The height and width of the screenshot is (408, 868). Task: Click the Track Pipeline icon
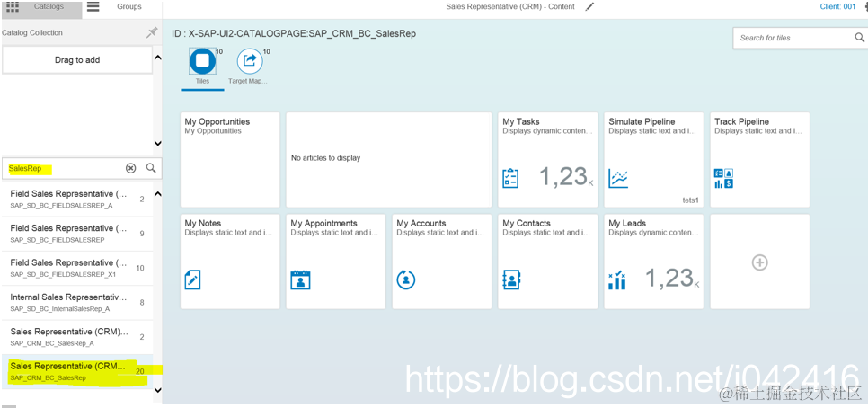(x=723, y=178)
